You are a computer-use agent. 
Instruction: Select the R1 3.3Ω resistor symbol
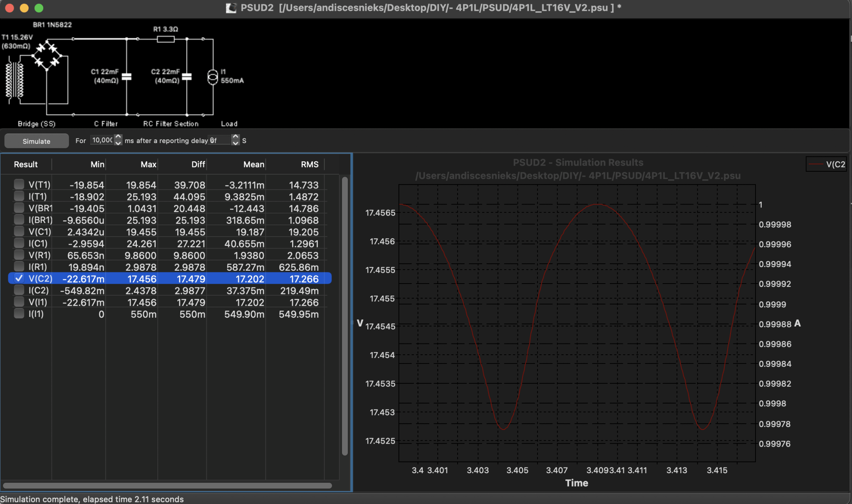point(166,39)
